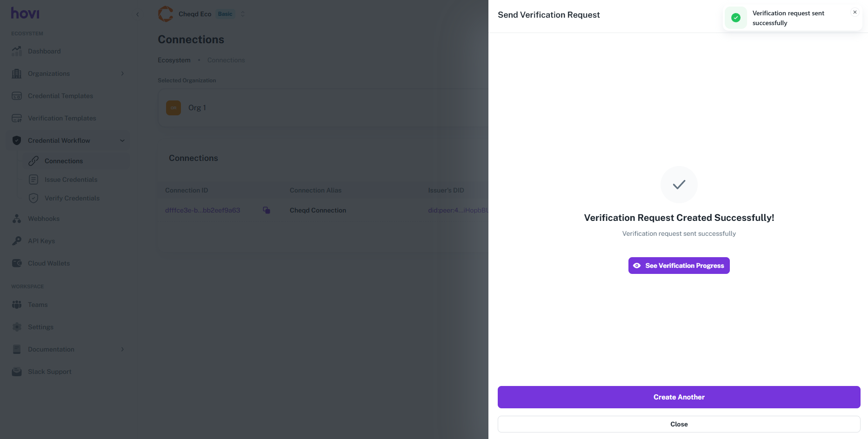Viewport: 868px width, 439px height.
Task: Expand the Documentation submenu chevron
Action: (x=122, y=349)
